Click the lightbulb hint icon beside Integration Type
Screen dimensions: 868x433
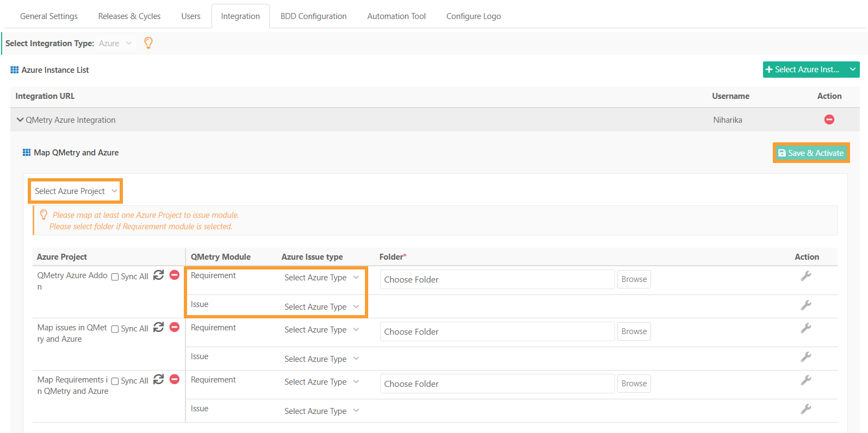coord(148,43)
